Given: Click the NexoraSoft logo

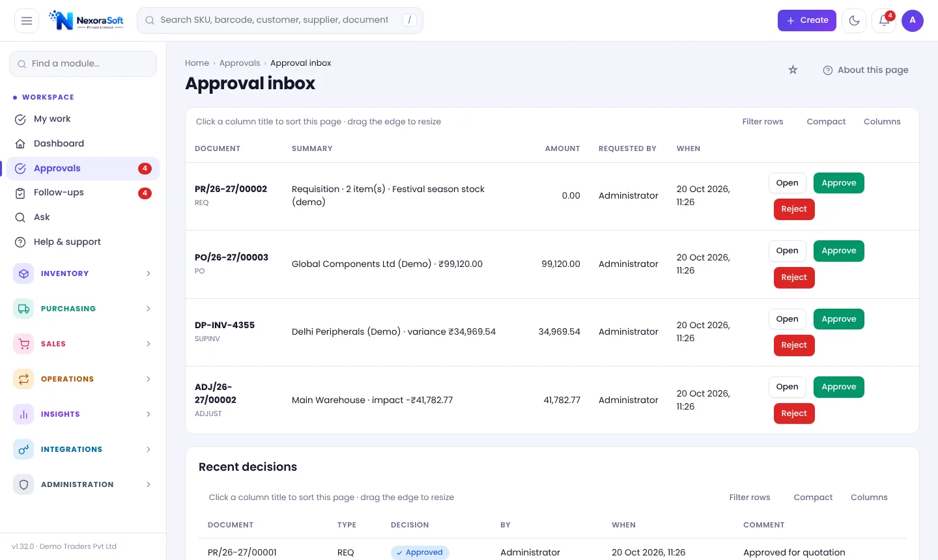Looking at the screenshot, I should point(86,20).
